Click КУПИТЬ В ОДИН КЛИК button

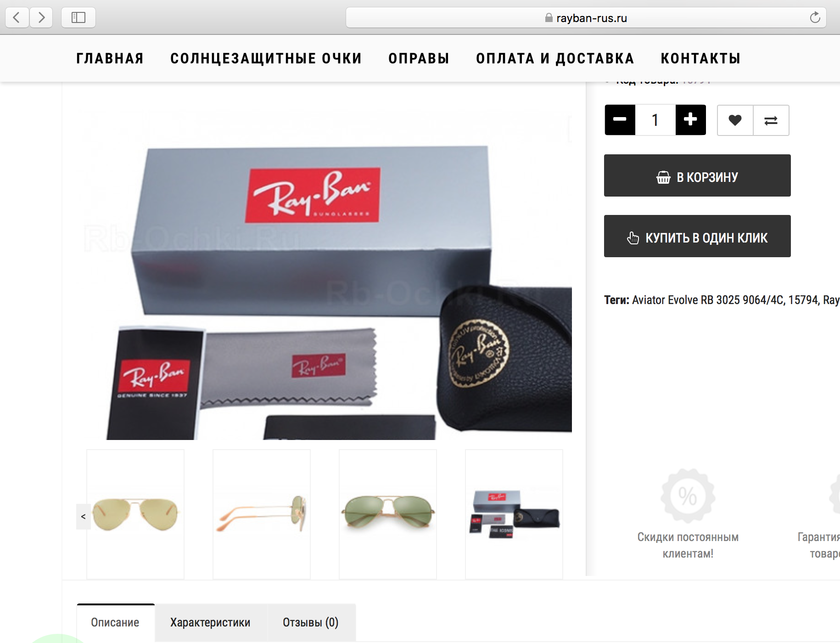697,236
